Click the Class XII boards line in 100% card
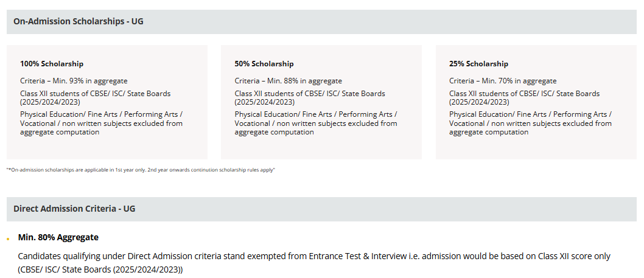 tap(96, 98)
